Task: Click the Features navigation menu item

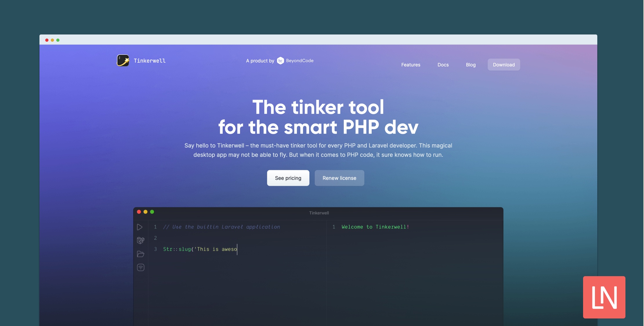Action: tap(410, 64)
